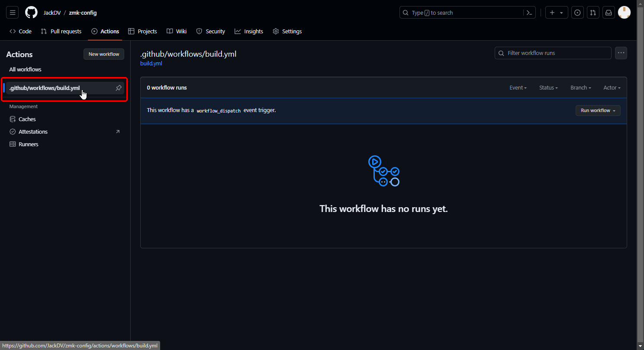The width and height of the screenshot is (644, 350).
Task: Click the user profile avatar
Action: coord(624,13)
